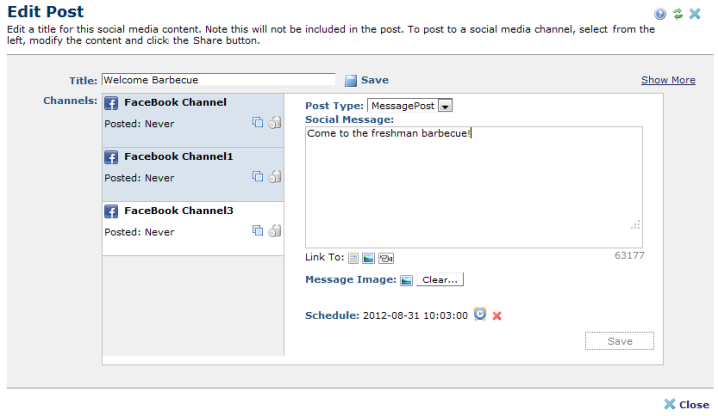Screen dimensions: 718x416
Task: Choose a Message Image with picture icon
Action: coord(406,280)
